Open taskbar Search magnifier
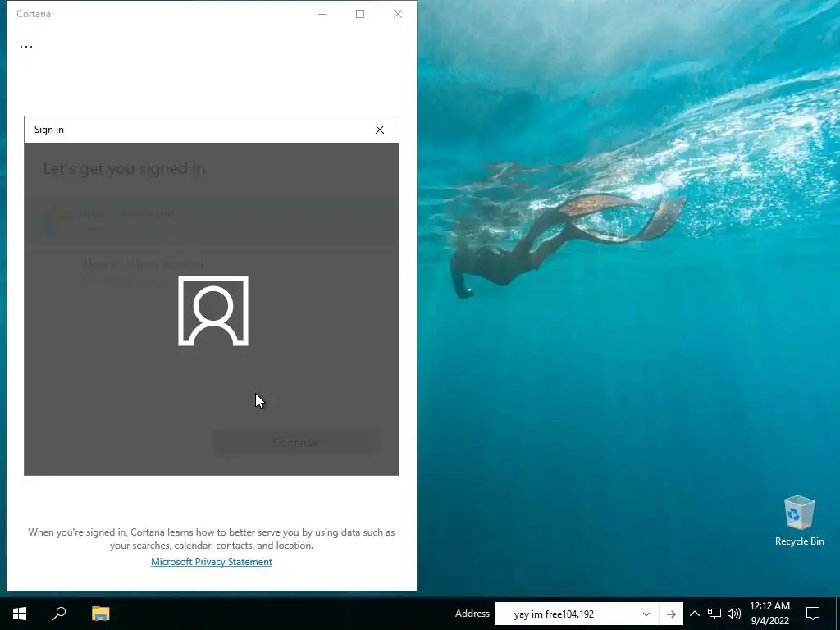 [59, 614]
